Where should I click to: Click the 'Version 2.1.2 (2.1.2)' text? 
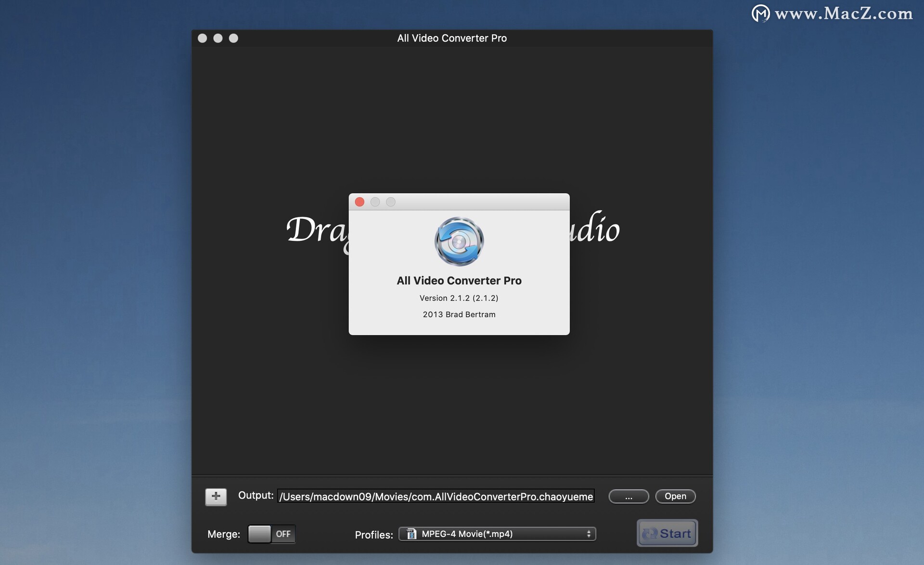pyautogui.click(x=459, y=298)
